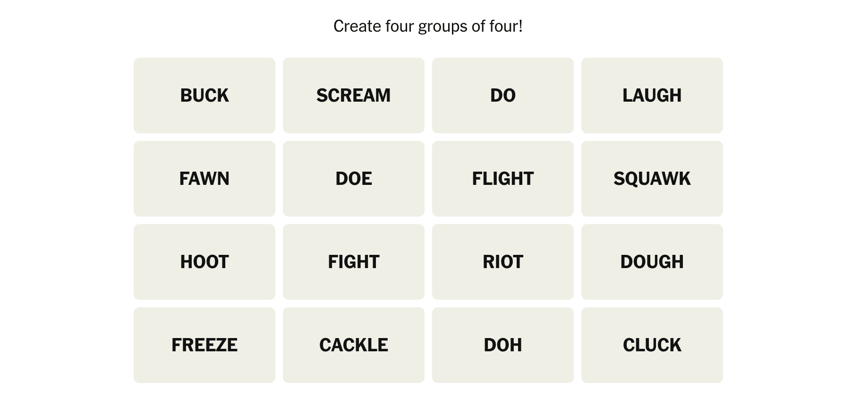Pick the CLUCK word card
The image size is (868, 400).
pos(652,345)
